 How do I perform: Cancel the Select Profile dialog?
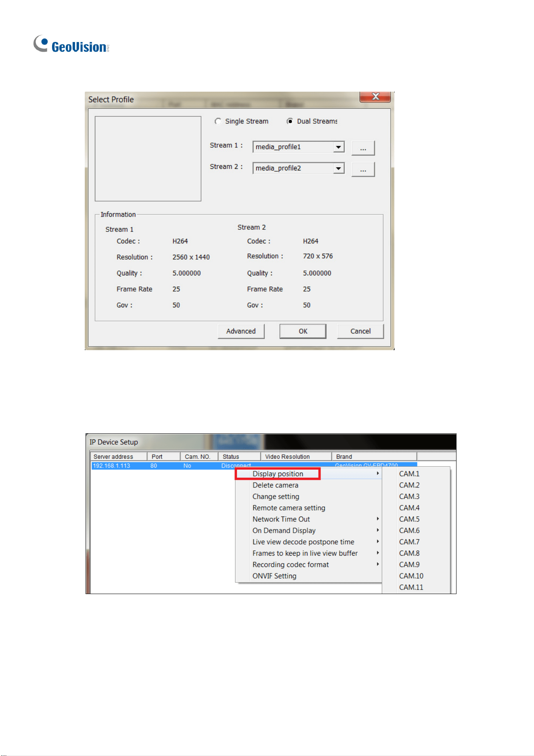pos(360,331)
